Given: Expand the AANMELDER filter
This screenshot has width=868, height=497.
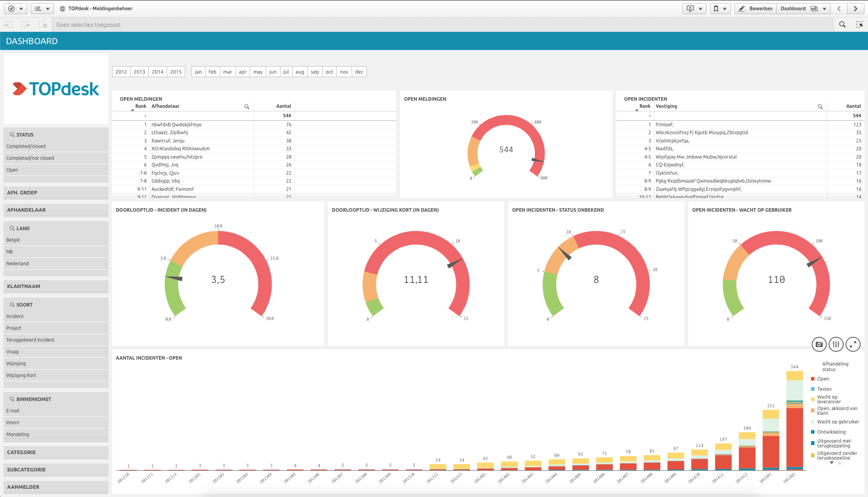Looking at the screenshot, I should (x=56, y=487).
